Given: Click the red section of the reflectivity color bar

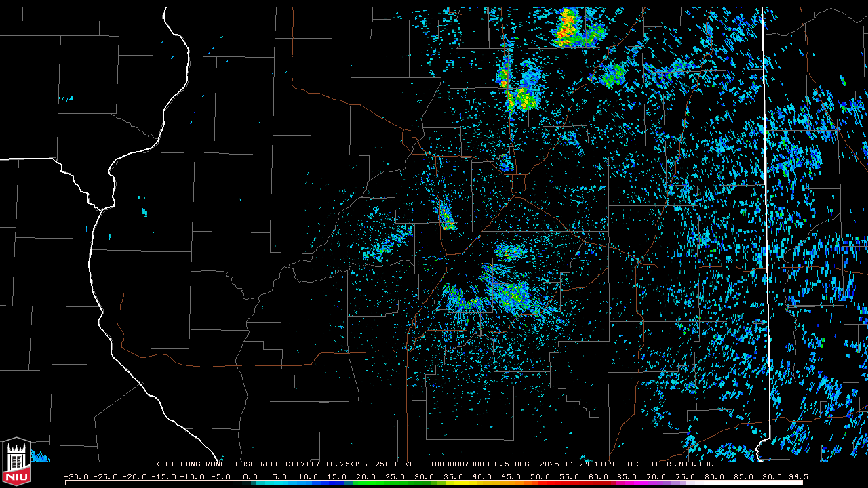Looking at the screenshot, I should [x=549, y=483].
